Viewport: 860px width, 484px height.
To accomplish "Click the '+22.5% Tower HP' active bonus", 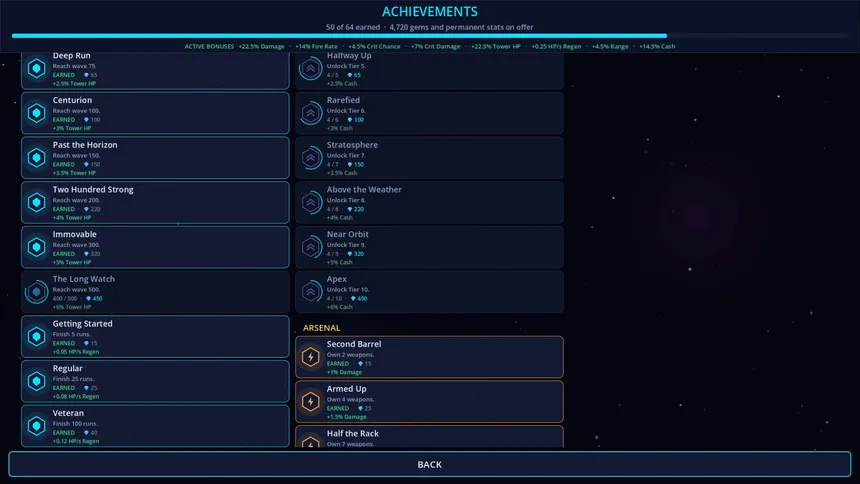I will click(496, 47).
